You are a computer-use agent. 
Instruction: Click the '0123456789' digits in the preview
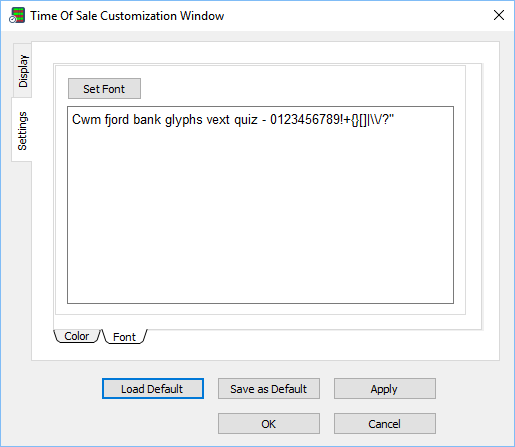(x=305, y=119)
